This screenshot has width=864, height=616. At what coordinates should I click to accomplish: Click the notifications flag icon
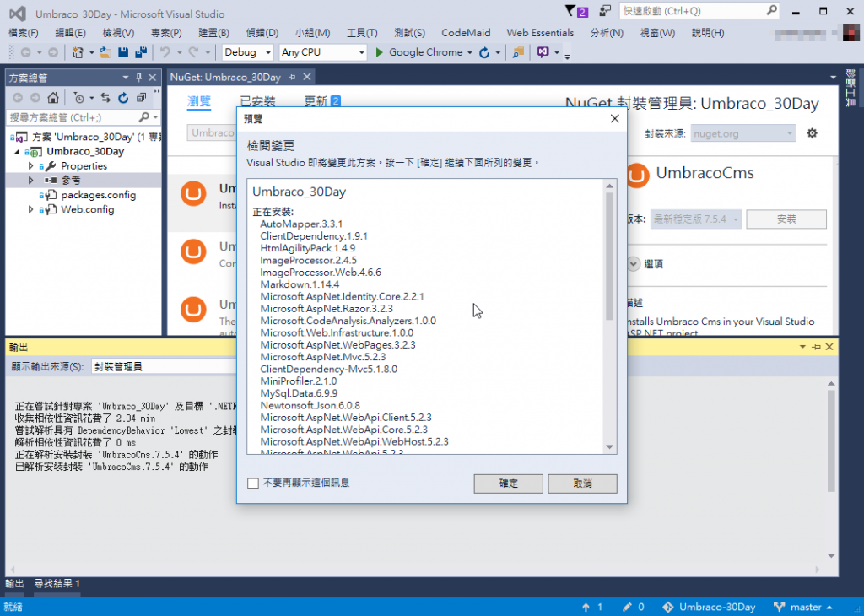[x=571, y=10]
